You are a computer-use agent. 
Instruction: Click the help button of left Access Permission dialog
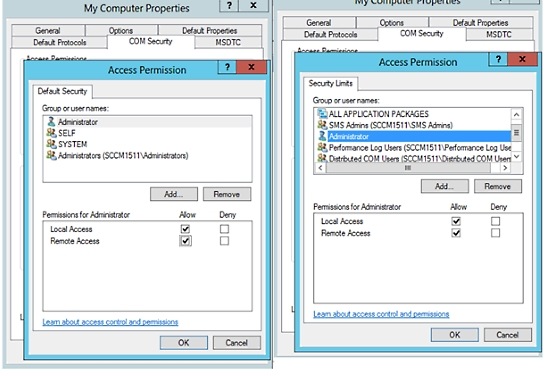[227, 67]
